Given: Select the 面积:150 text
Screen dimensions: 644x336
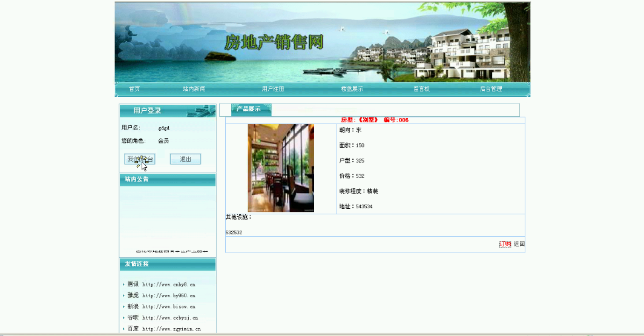Looking at the screenshot, I should tap(352, 145).
